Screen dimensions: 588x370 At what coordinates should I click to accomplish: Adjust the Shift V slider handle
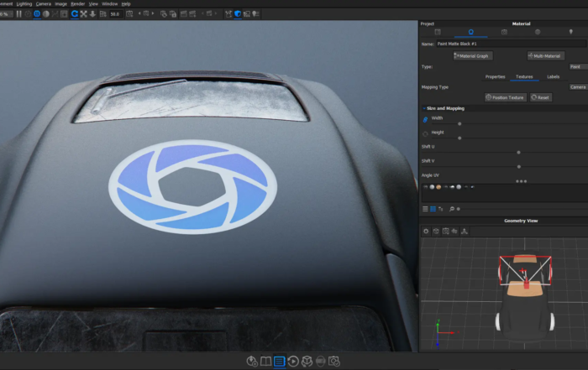518,167
